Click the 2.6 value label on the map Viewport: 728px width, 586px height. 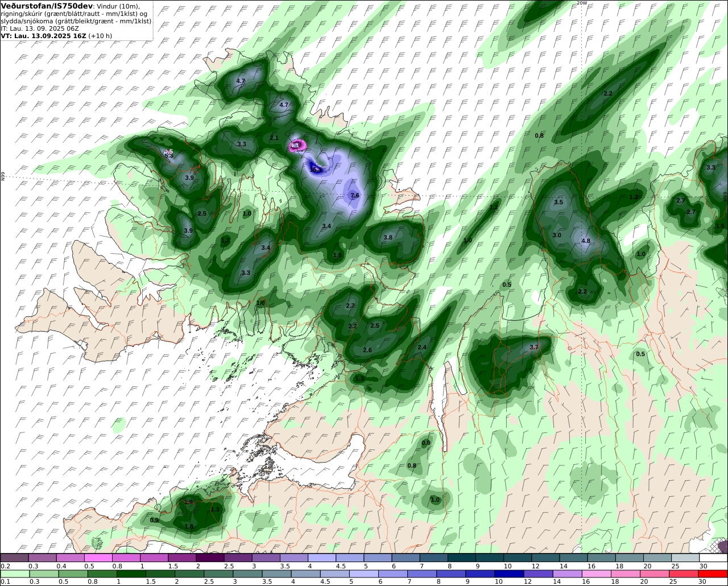tap(367, 350)
